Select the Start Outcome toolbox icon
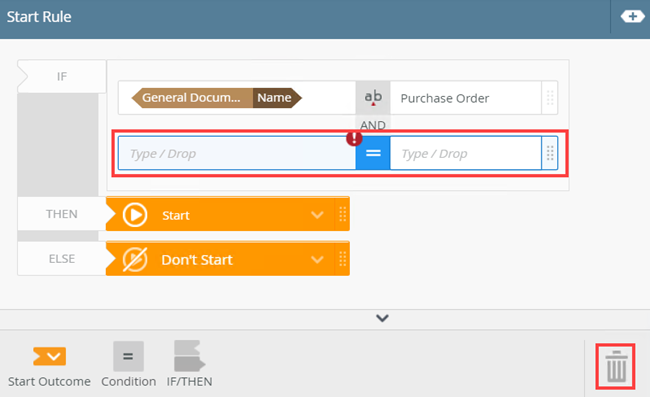650x397 pixels. [50, 356]
